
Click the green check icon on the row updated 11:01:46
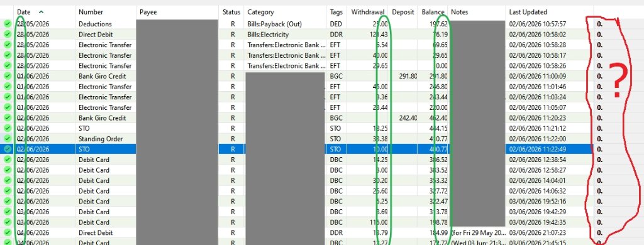(x=8, y=87)
